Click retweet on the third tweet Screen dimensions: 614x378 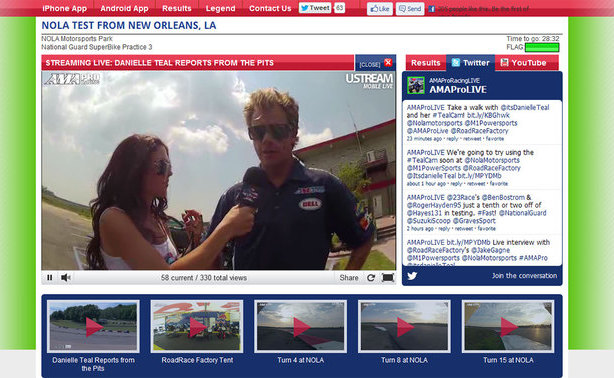(464, 228)
